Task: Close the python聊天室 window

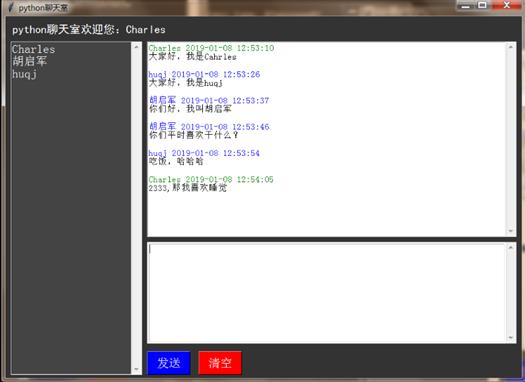Action: click(x=507, y=5)
